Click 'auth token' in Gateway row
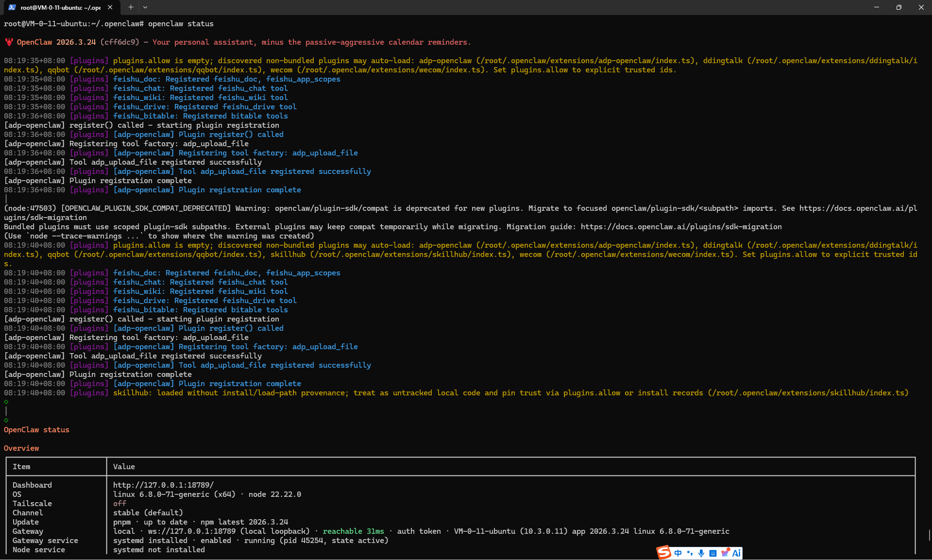Screen dimensions: 932x560 (419, 531)
